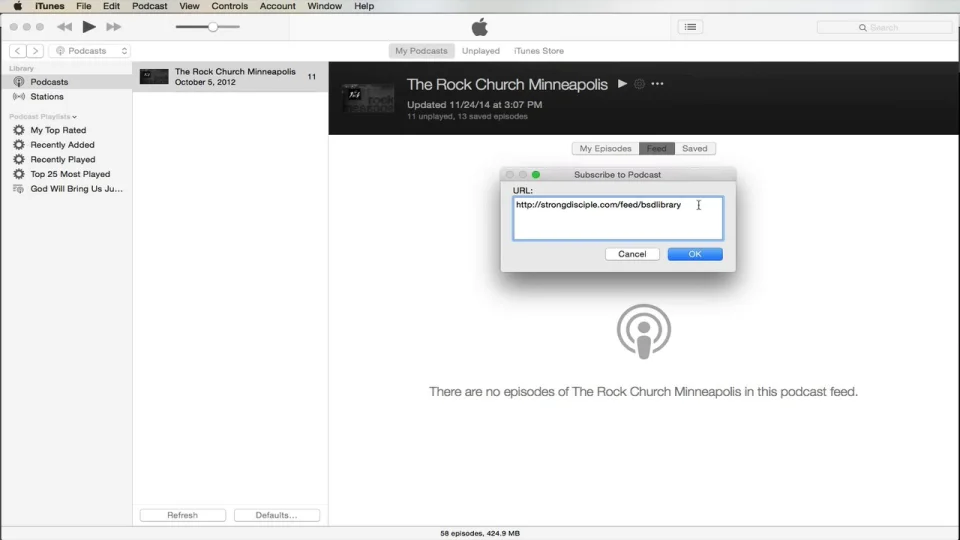960x540 pixels.
Task: Switch to Saved segment
Action: pyautogui.click(x=695, y=149)
